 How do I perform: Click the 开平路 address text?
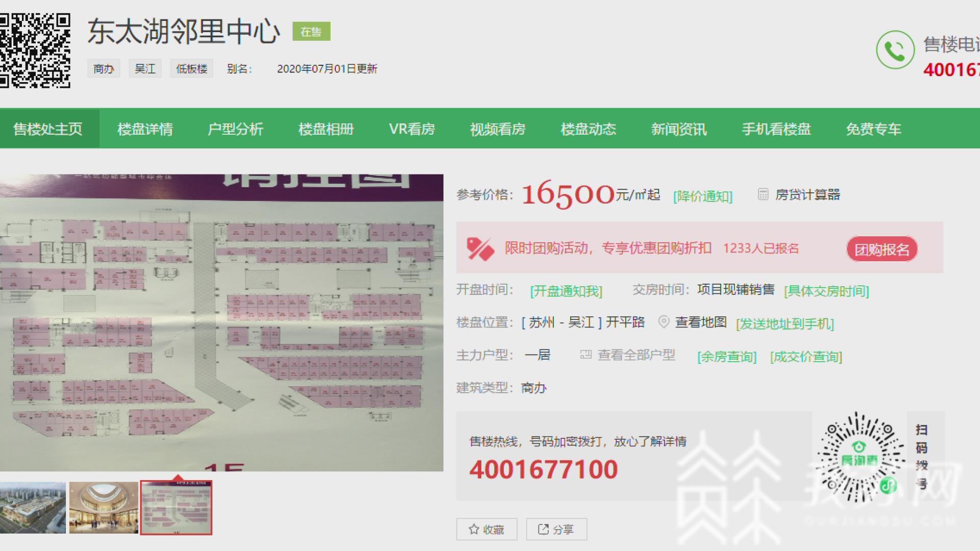625,322
